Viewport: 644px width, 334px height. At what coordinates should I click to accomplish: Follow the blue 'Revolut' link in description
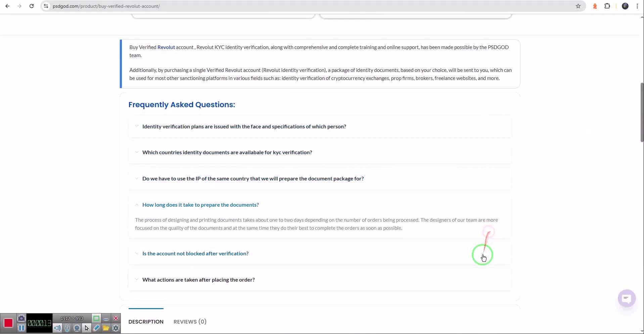[x=166, y=47]
